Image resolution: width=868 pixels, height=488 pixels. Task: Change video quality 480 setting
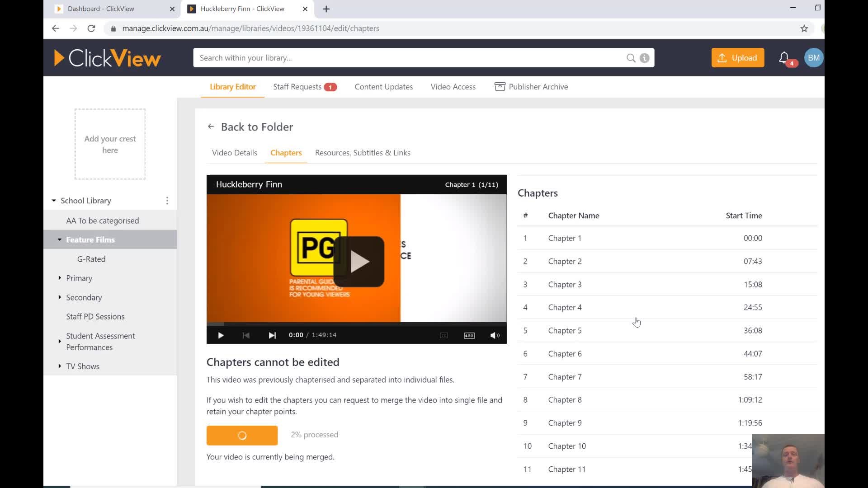pos(469,335)
